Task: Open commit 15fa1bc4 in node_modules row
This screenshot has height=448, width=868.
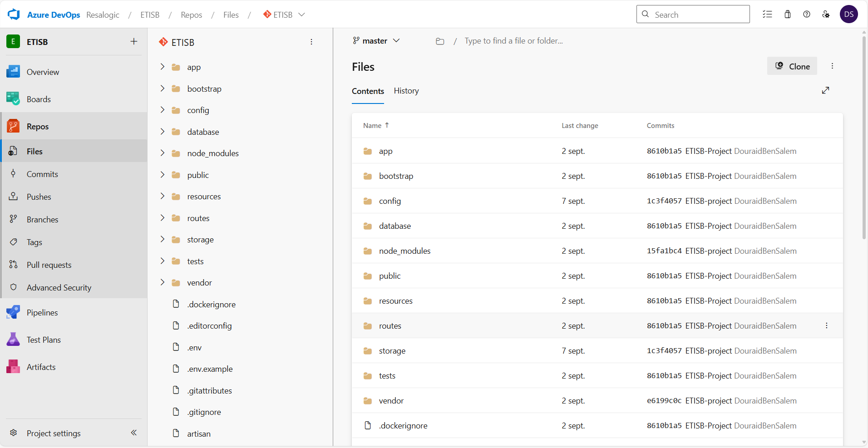Action: (x=664, y=251)
